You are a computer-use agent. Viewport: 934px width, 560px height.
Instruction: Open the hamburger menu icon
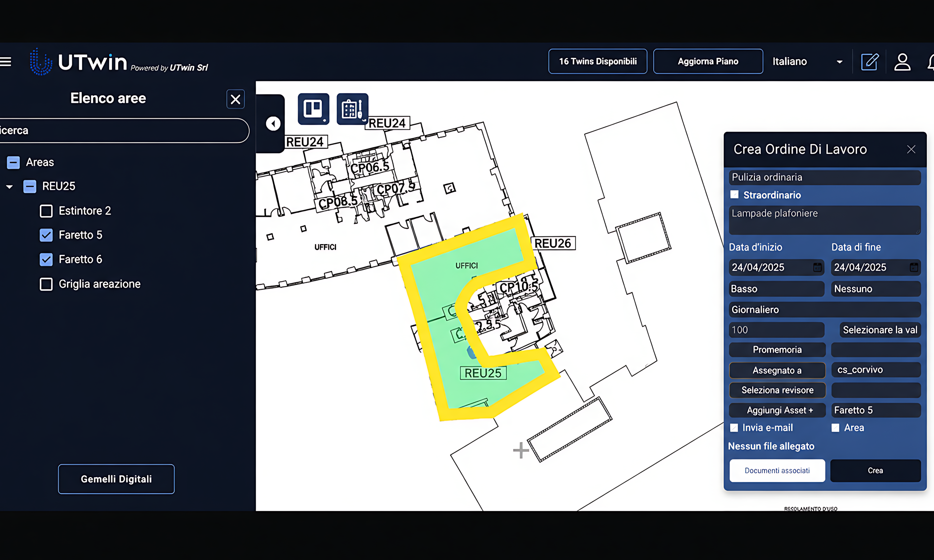coord(6,62)
